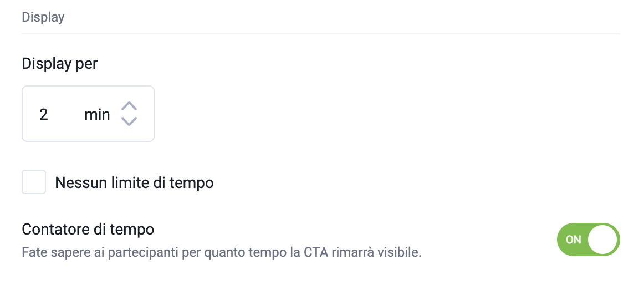Image resolution: width=644 pixels, height=295 pixels.
Task: Turn off the Contatore di tempo switch
Action: click(588, 240)
